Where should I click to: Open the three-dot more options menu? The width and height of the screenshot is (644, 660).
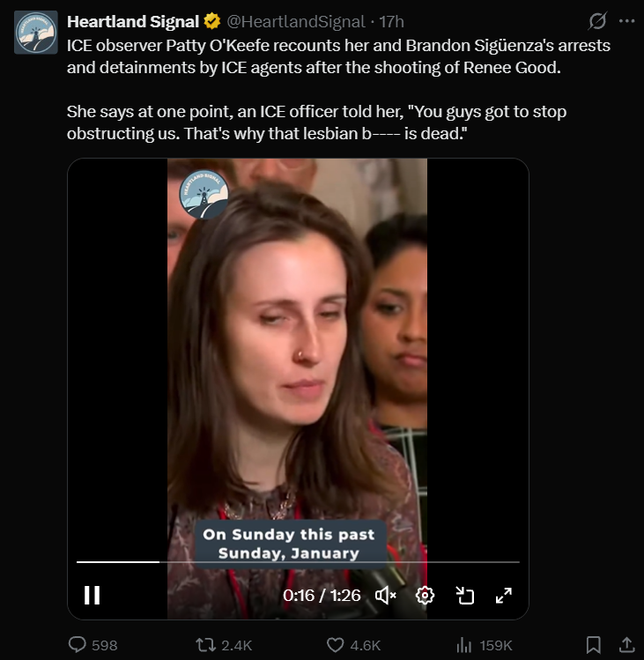click(x=626, y=21)
